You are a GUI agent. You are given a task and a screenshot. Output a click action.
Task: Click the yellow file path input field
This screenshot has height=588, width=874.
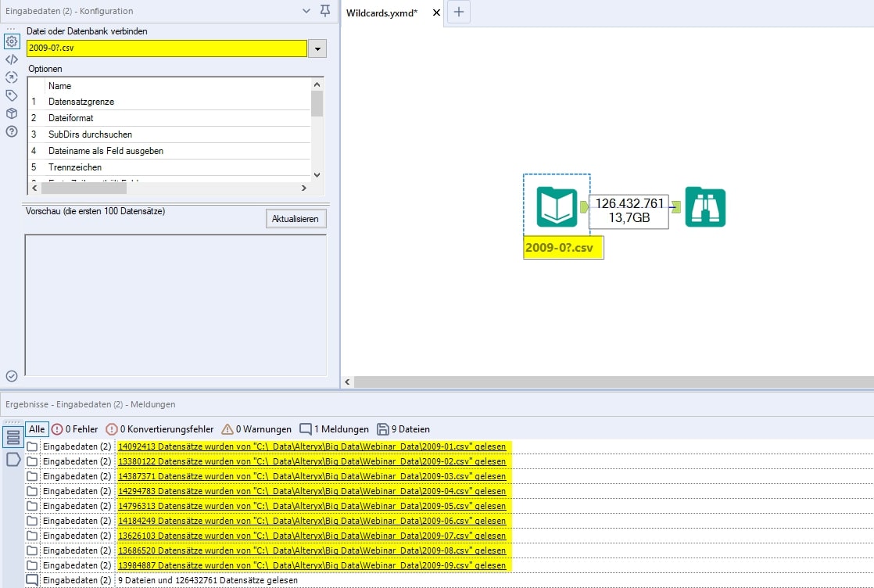pos(167,48)
